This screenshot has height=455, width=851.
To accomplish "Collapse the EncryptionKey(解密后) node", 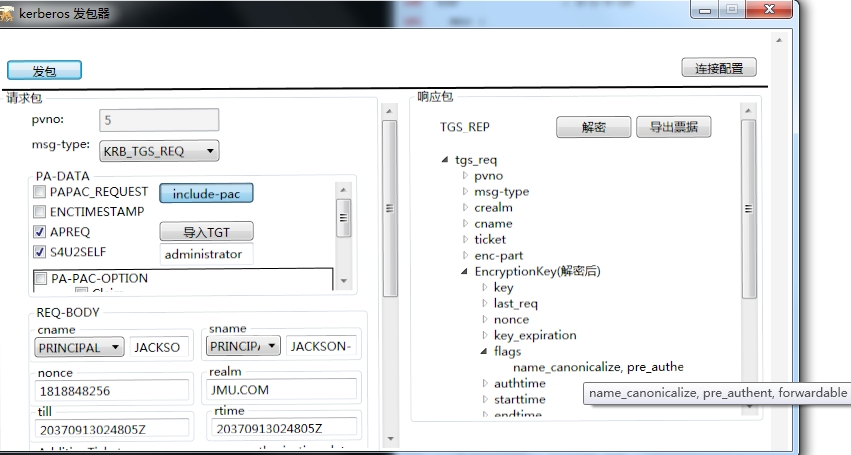I will click(465, 272).
